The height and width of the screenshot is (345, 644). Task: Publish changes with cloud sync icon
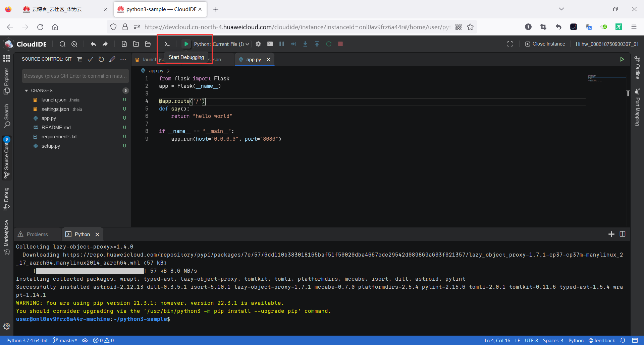[x=85, y=340]
